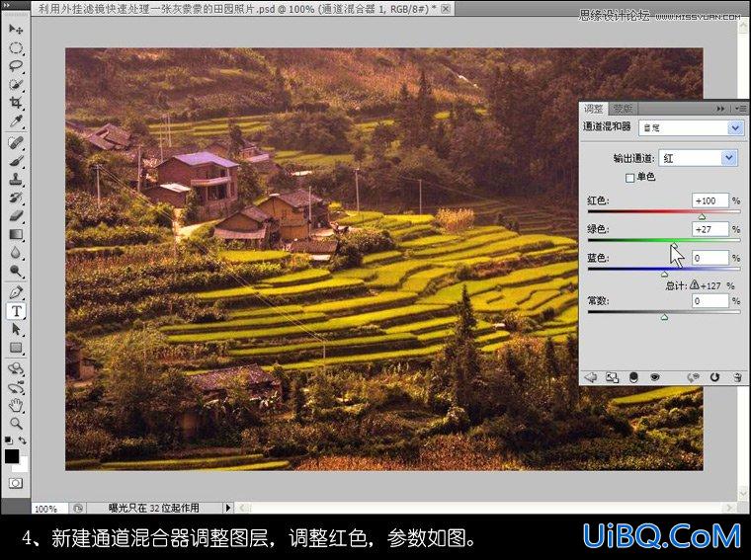751x560 pixels.
Task: Select the Elliptical Marquee tool
Action: pos(16,47)
